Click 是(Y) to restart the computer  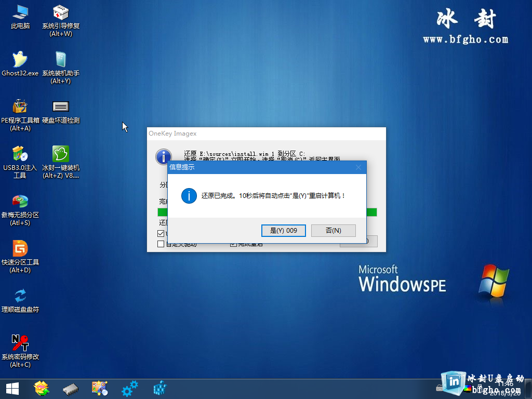pyautogui.click(x=283, y=231)
